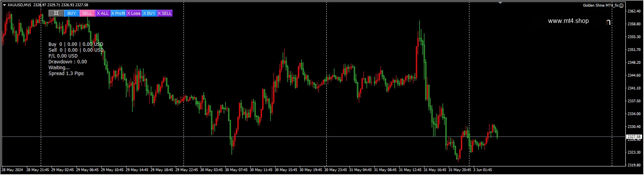Click the '29 May 22:45' time axis label
The width and height of the screenshot is (644, 175).
(x=187, y=170)
